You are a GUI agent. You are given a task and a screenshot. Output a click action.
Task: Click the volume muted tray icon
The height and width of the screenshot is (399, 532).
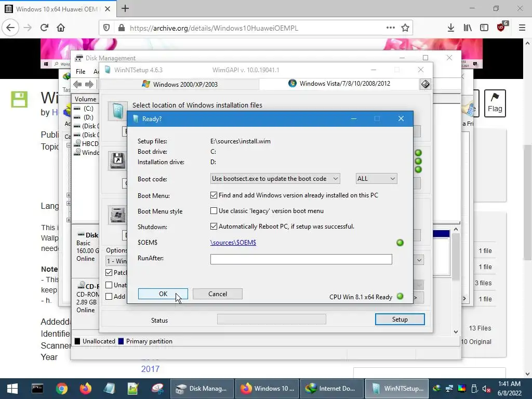[486, 389]
